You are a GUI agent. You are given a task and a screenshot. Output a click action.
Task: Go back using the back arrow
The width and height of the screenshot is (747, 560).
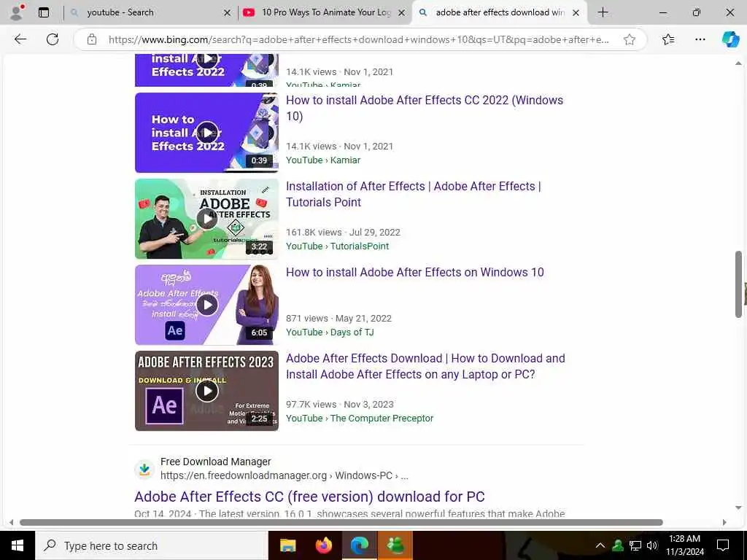[x=20, y=39]
